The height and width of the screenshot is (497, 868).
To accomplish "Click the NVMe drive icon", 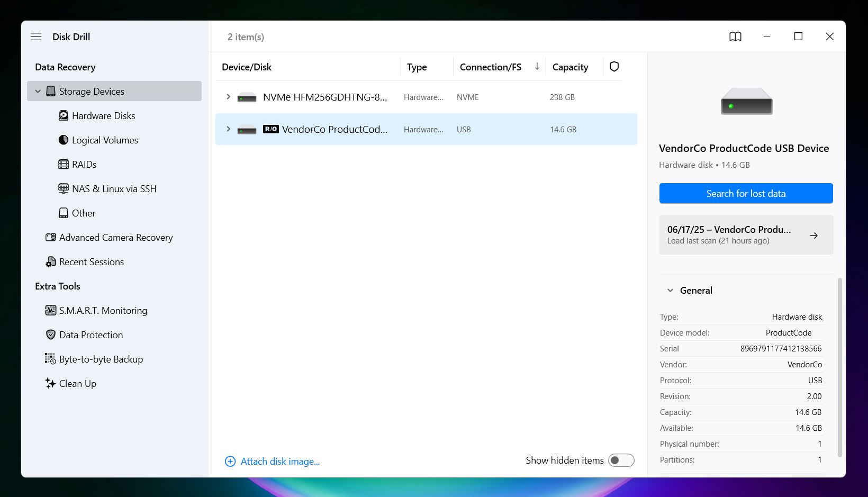I will [x=247, y=97].
